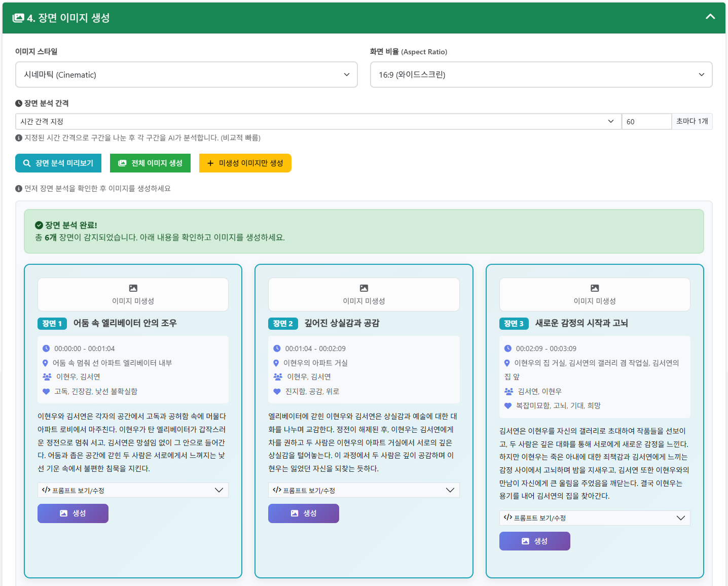Viewport: 728px width, 586px height.
Task: Click the 생성 button in scene 1 card
Action: tap(73, 513)
